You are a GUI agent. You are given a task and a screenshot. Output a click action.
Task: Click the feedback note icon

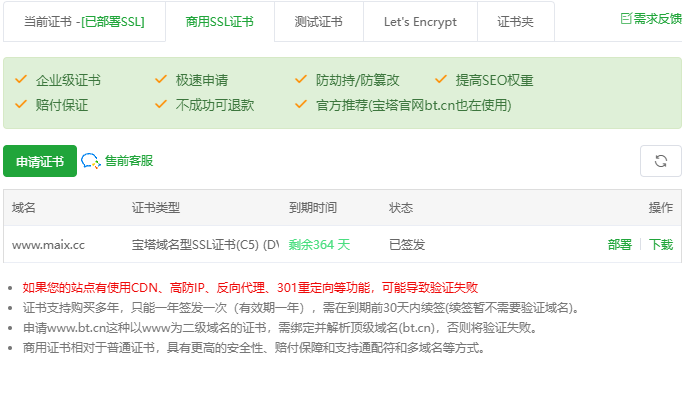[x=626, y=19]
